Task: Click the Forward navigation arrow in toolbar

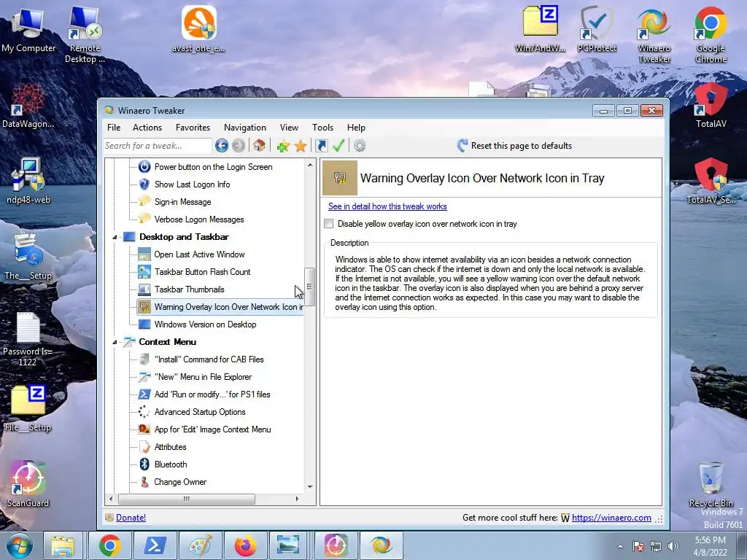Action: (239, 146)
